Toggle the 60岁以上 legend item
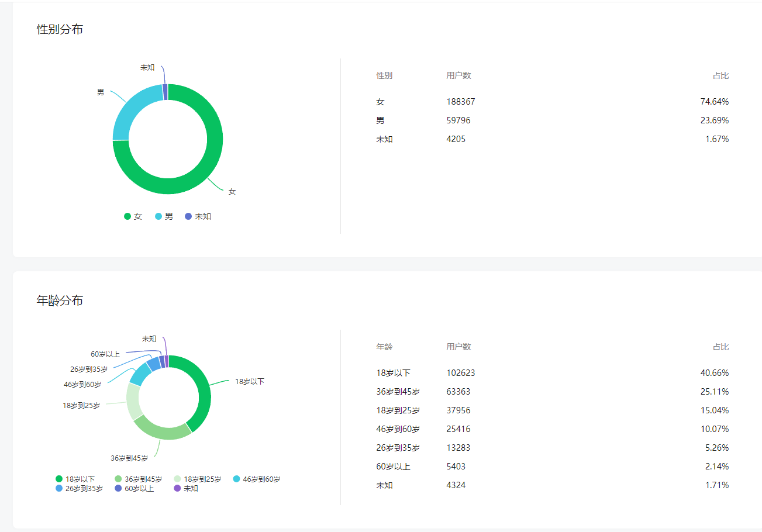This screenshot has width=762, height=532. [x=135, y=489]
